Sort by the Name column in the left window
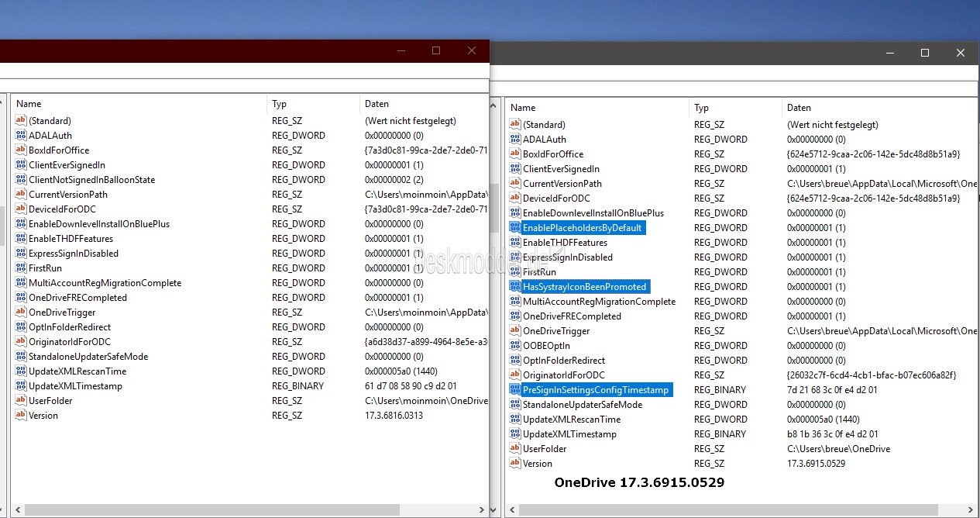980x518 pixels. pos(139,104)
